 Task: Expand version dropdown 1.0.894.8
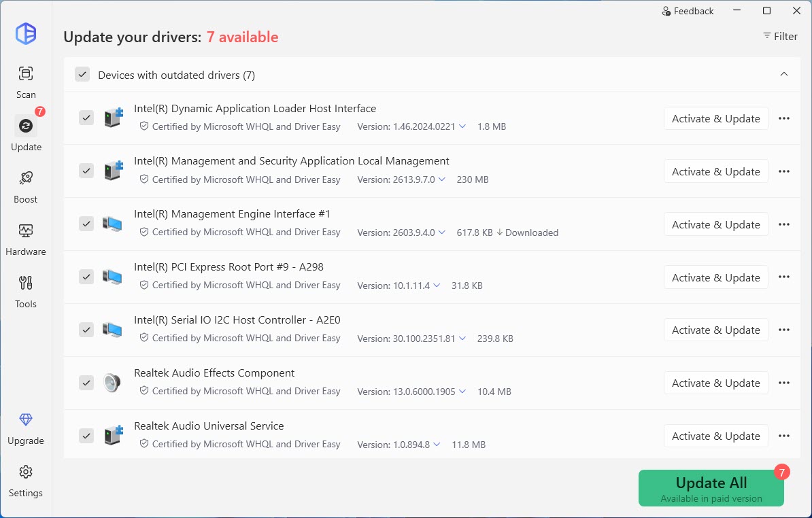click(x=437, y=444)
